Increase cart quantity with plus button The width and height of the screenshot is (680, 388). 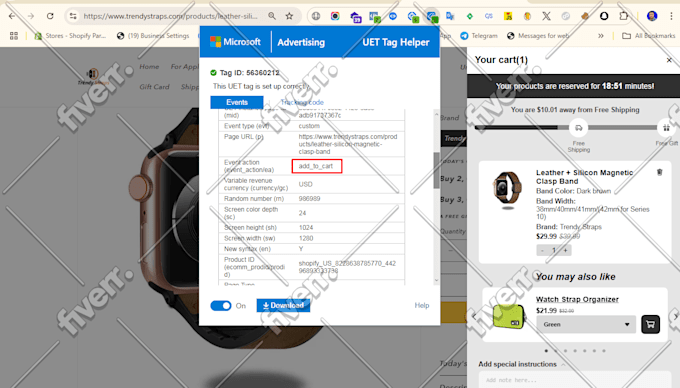click(x=566, y=250)
